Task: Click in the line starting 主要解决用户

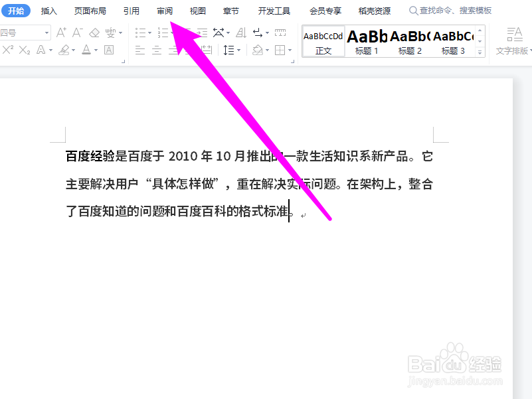Action: [x=249, y=184]
